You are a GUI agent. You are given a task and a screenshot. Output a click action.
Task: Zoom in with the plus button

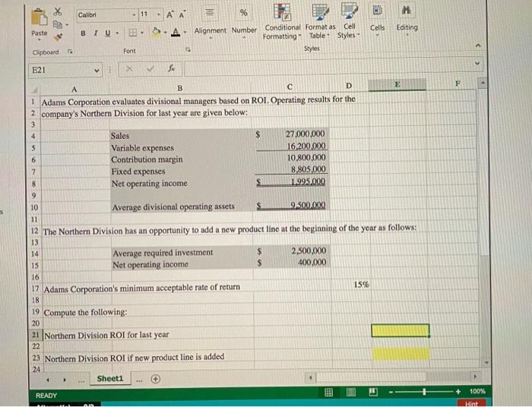click(458, 391)
